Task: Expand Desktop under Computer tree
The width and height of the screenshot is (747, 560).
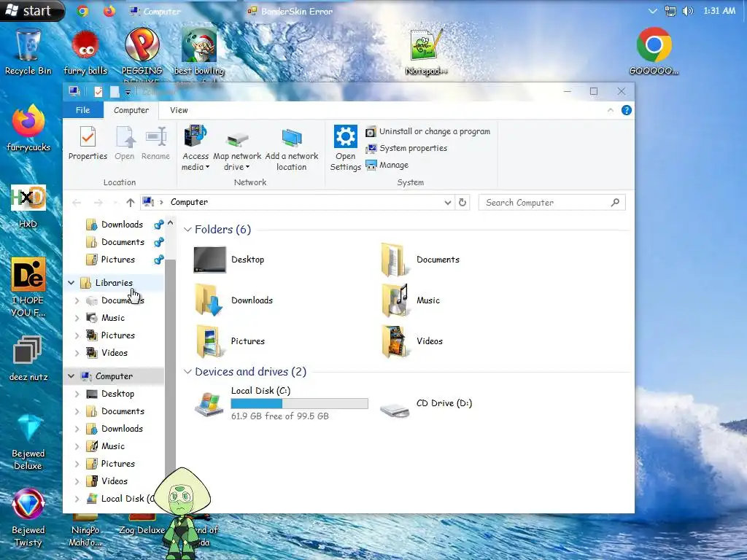Action: coord(77,394)
